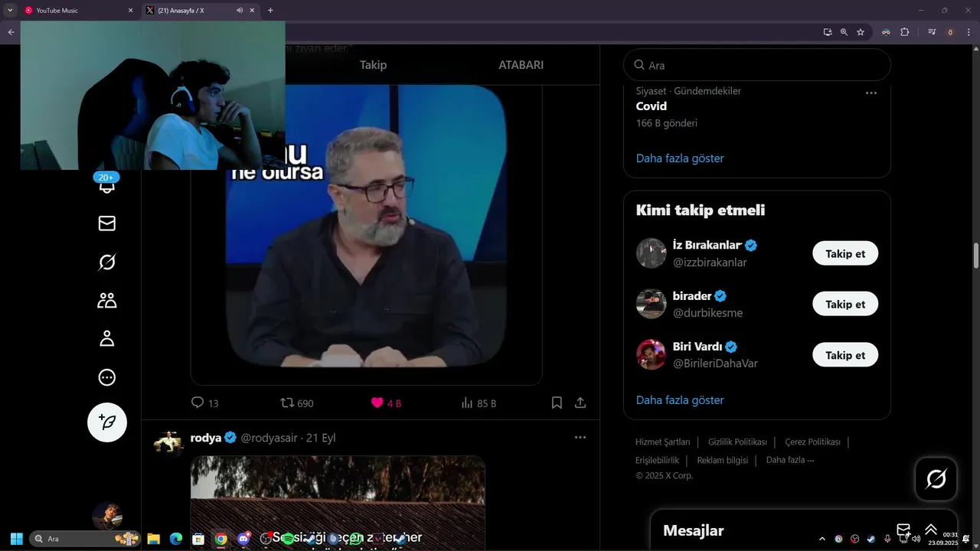Click Windows taskbar Ara search box
980x551 pixels.
[85, 539]
